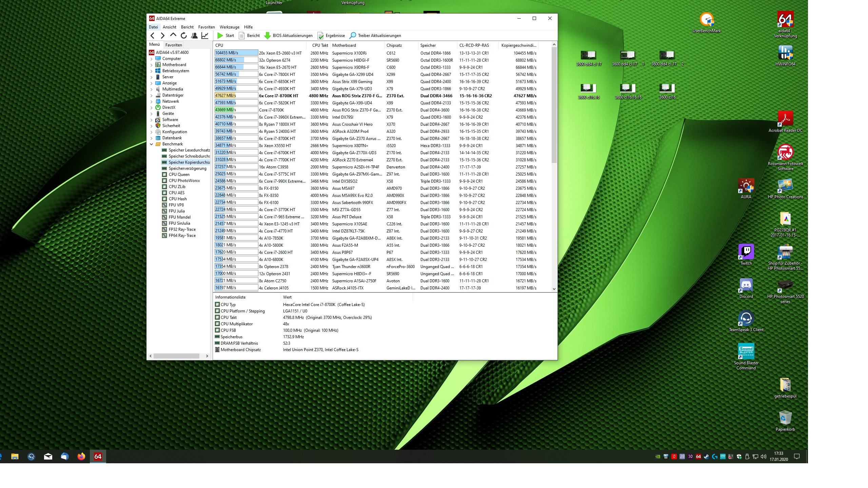The height and width of the screenshot is (488, 868).
Task: Open the Datei menu
Action: click(x=153, y=27)
